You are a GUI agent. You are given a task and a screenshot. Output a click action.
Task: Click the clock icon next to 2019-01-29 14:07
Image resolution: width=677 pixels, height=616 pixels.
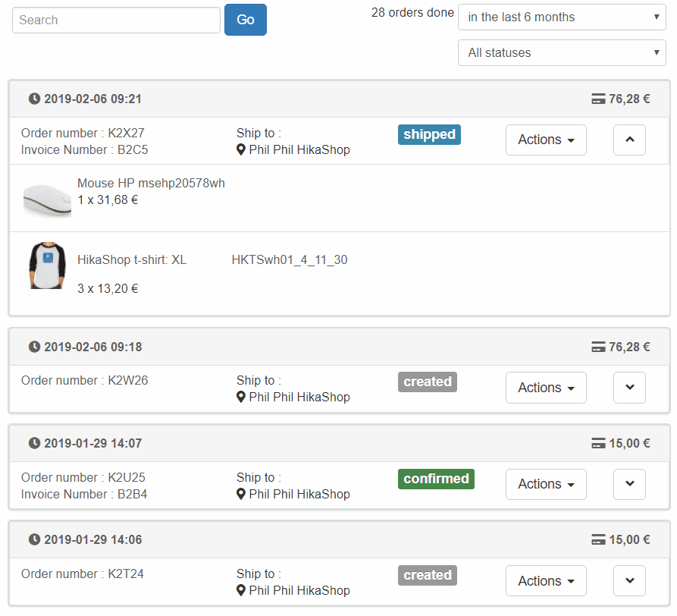[x=34, y=443]
